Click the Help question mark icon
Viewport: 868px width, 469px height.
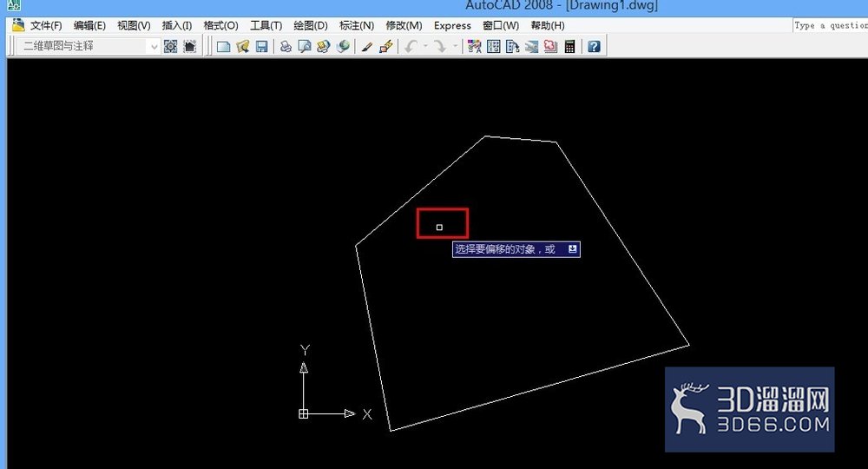[x=594, y=47]
